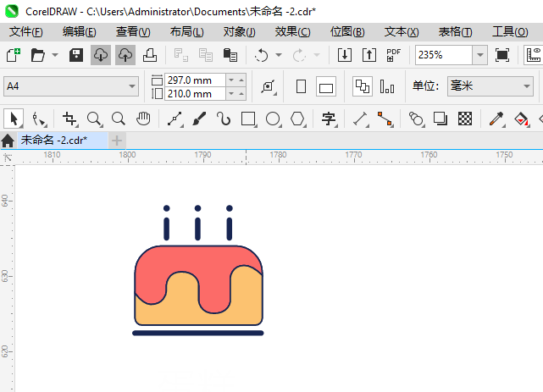
Task: Click the page dimensions settings icon
Action: (269, 86)
